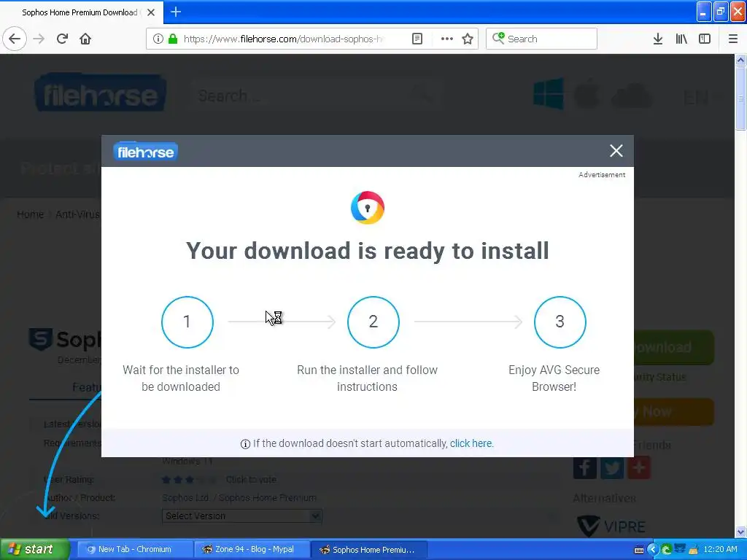Close the Sophos Home Premium tab

coord(151,12)
